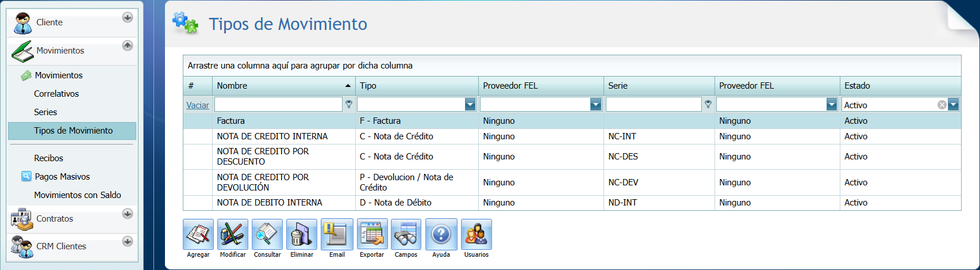
Task: Click the Email icon button
Action: pyautogui.click(x=337, y=234)
